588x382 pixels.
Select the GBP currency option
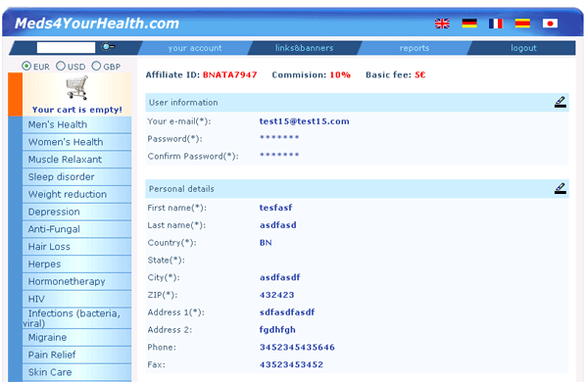(96, 66)
